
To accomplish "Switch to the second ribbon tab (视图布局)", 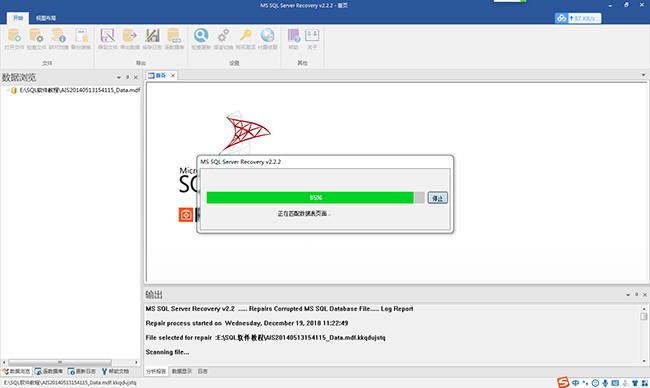I will coord(46,18).
